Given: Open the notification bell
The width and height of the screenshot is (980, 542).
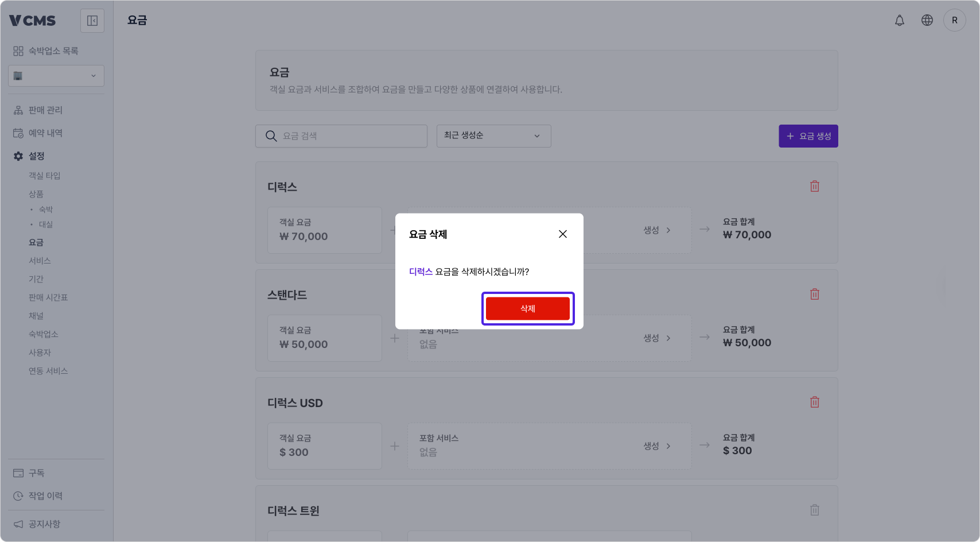Looking at the screenshot, I should point(899,20).
